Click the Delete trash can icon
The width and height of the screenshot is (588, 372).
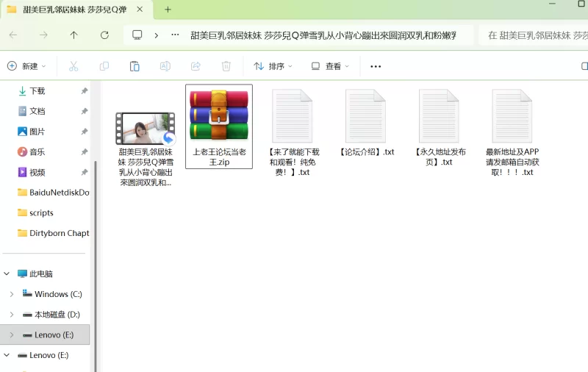click(226, 66)
